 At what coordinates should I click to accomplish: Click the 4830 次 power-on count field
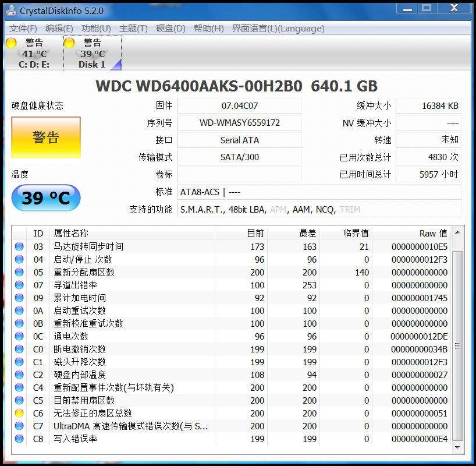pos(429,157)
